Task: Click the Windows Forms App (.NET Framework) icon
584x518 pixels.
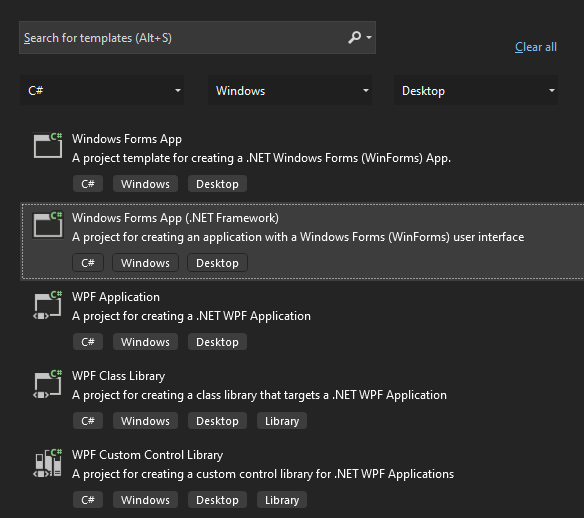Action: coord(48,225)
